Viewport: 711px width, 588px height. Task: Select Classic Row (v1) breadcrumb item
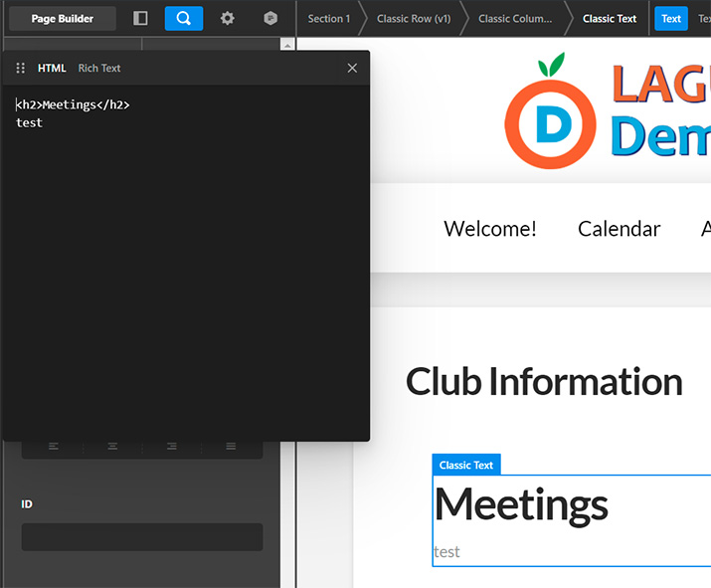tap(413, 18)
